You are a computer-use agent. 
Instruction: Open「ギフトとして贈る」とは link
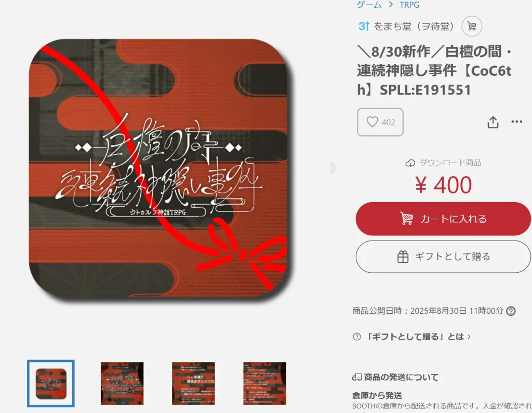418,337
